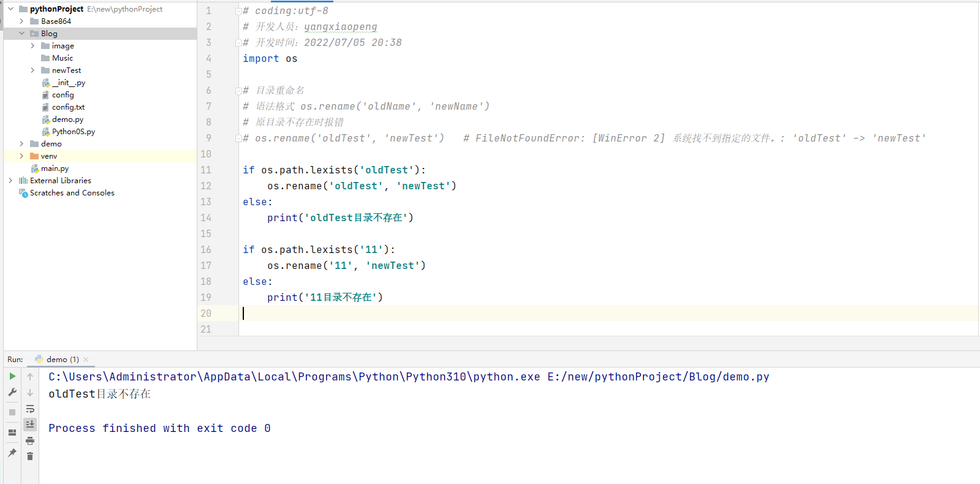Toggle soft-wrap in the console
Viewport: 980px width, 484px height.
(30, 409)
